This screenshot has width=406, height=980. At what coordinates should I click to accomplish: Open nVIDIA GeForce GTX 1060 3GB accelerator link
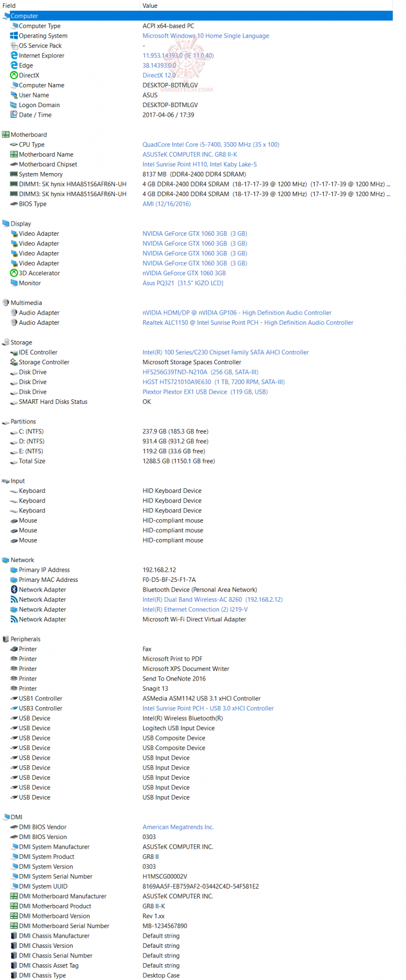tap(184, 273)
